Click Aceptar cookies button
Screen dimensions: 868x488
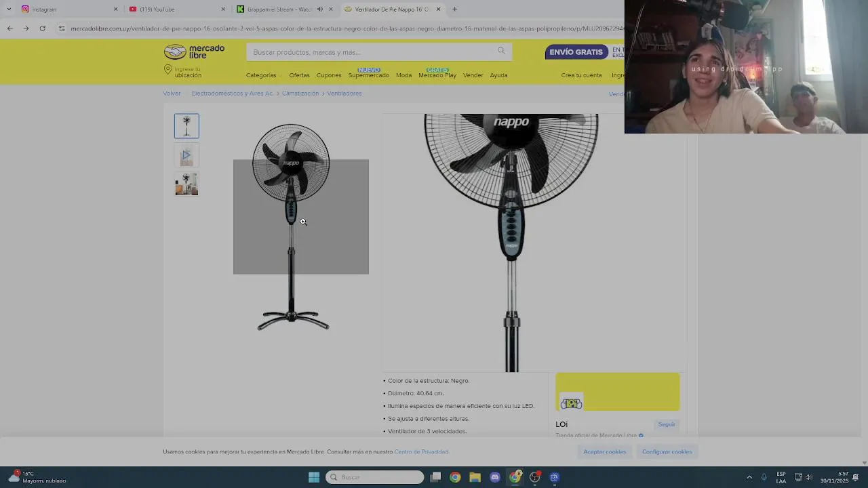604,452
